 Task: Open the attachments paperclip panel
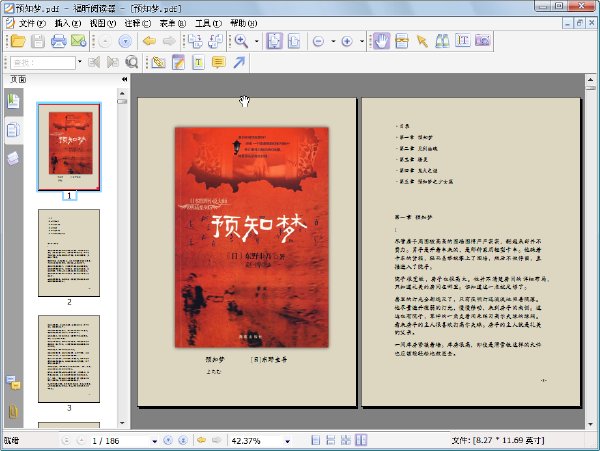click(13, 411)
